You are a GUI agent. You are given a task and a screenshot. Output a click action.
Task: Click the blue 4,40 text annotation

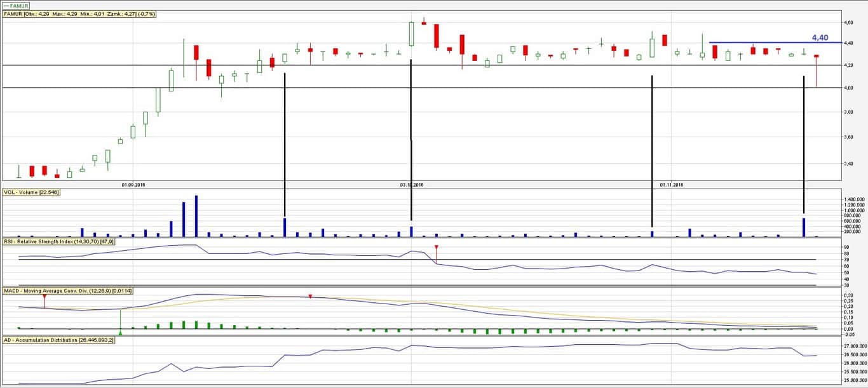click(820, 37)
